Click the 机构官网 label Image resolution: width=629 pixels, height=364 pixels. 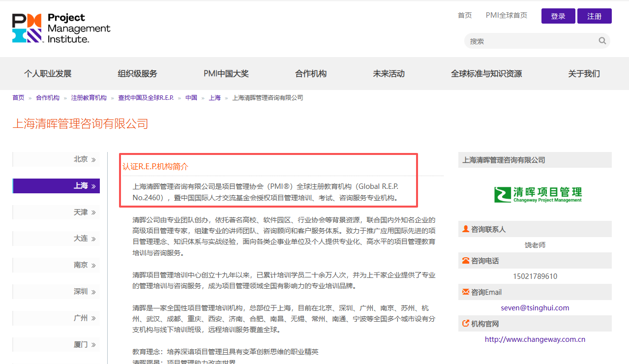(x=485, y=324)
